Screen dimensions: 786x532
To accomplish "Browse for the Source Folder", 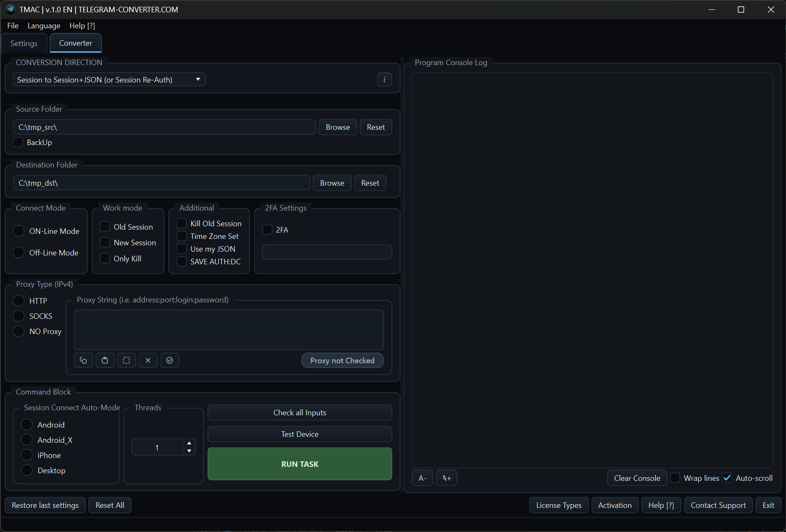I will tap(338, 127).
